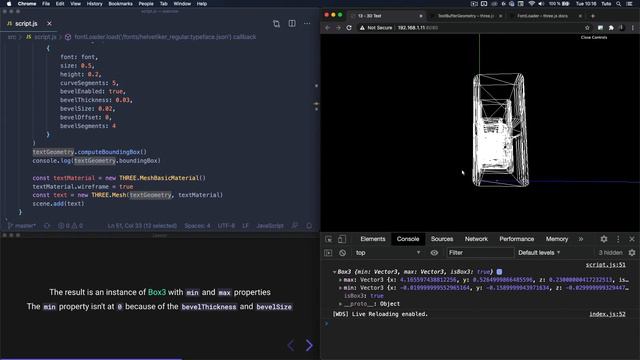640x360 pixels.
Task: Open the Console DevTools panel
Action: (x=408, y=239)
